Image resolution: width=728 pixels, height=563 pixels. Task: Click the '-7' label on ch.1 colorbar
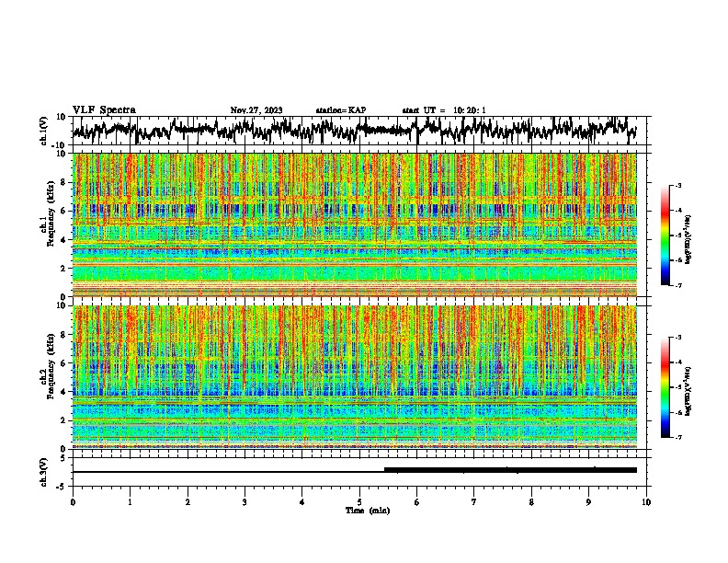tap(678, 285)
